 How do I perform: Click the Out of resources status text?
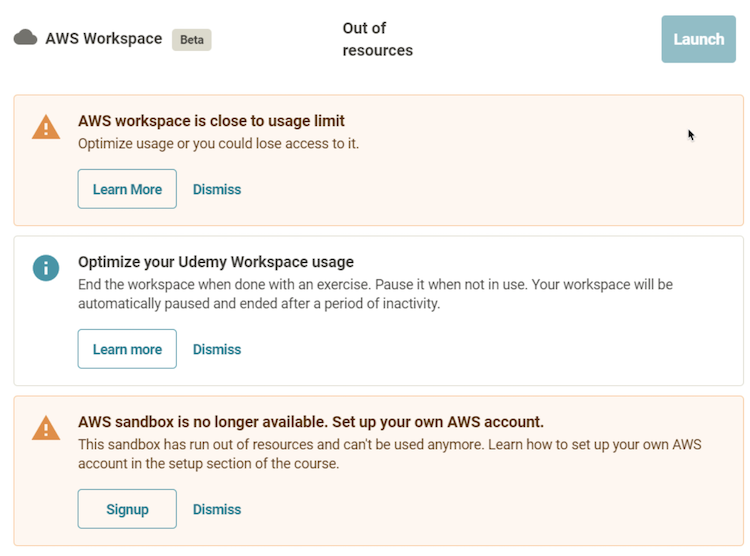[377, 39]
